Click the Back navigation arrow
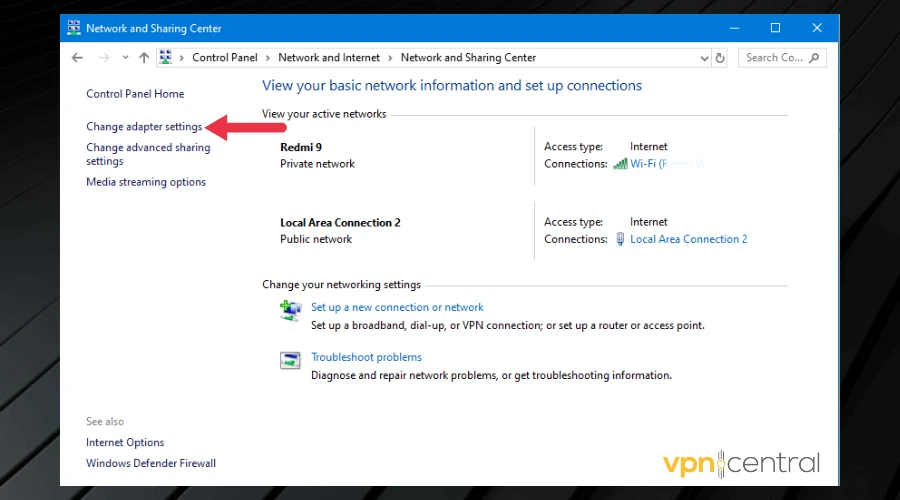Viewport: 900px width, 500px height. (78, 58)
